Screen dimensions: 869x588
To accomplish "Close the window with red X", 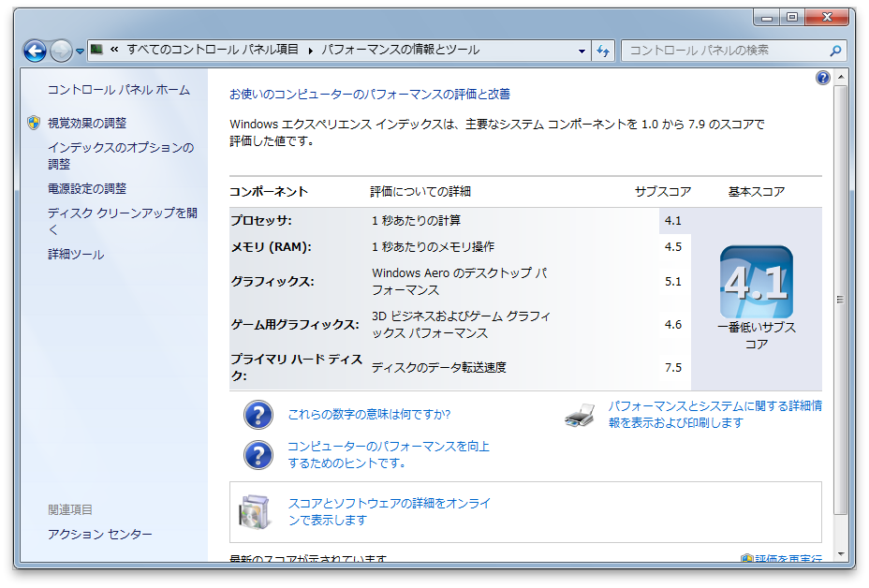I will (827, 18).
